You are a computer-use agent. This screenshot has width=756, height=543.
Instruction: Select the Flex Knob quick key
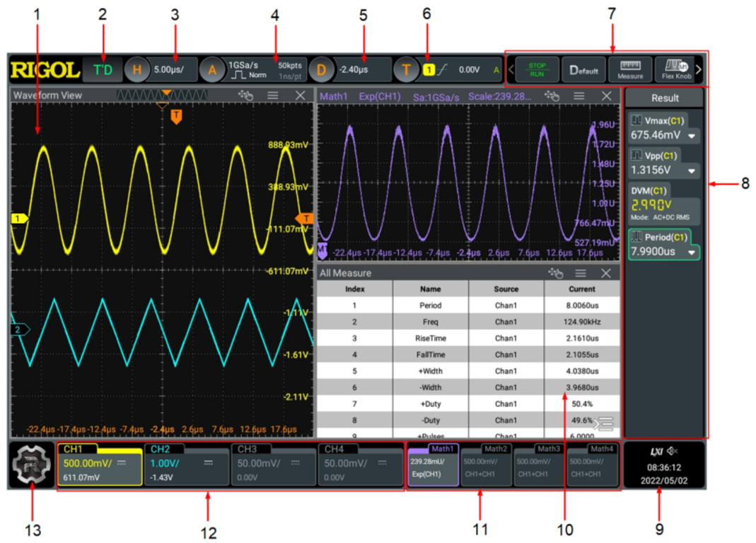click(676, 70)
